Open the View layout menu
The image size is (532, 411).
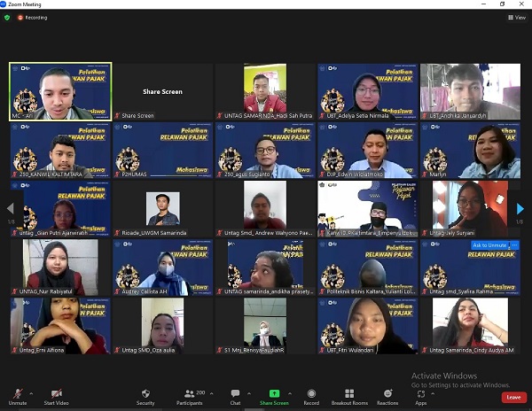point(517,17)
